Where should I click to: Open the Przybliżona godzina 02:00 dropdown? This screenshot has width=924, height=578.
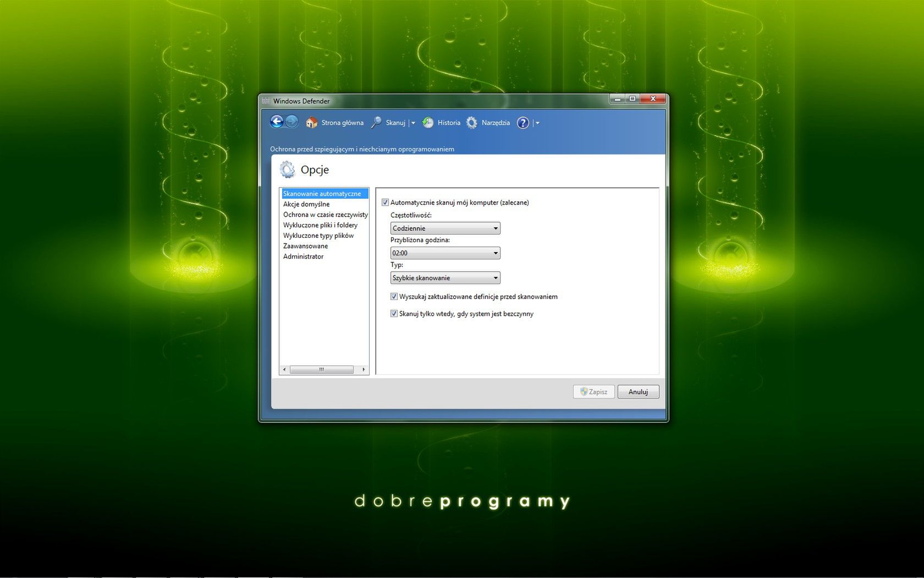(x=445, y=253)
